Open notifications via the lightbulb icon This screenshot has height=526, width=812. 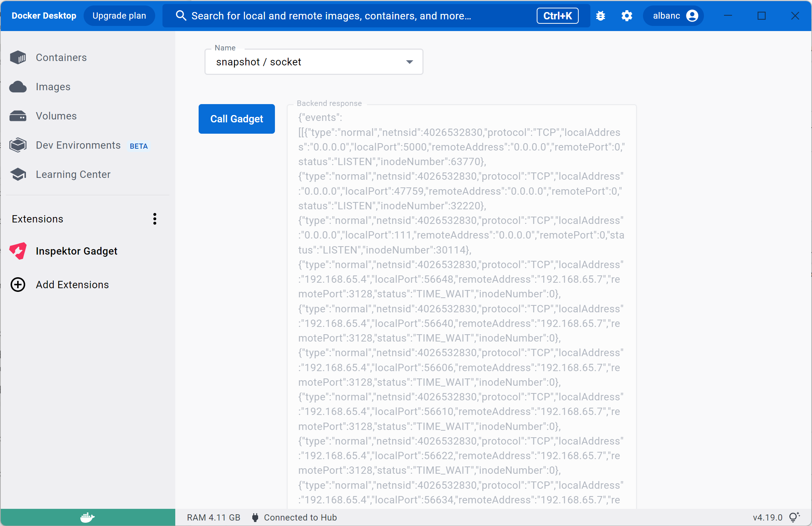click(793, 517)
